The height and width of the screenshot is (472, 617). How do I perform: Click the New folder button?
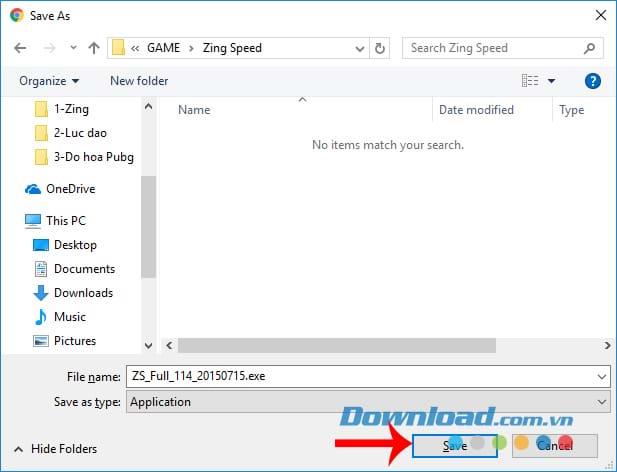[x=139, y=81]
